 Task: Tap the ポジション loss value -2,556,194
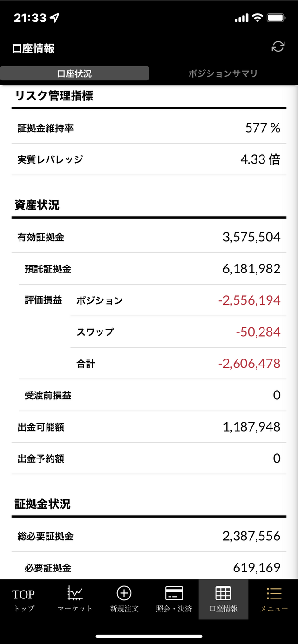pyautogui.click(x=249, y=300)
